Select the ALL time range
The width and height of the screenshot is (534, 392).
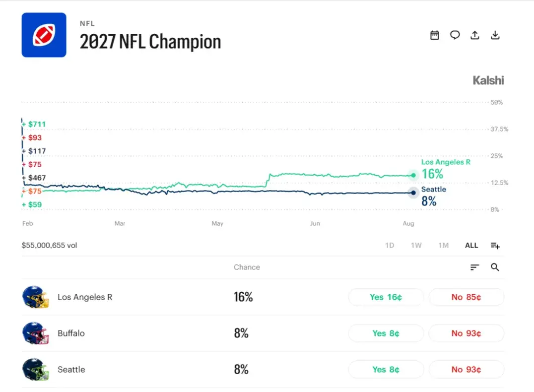pos(471,246)
